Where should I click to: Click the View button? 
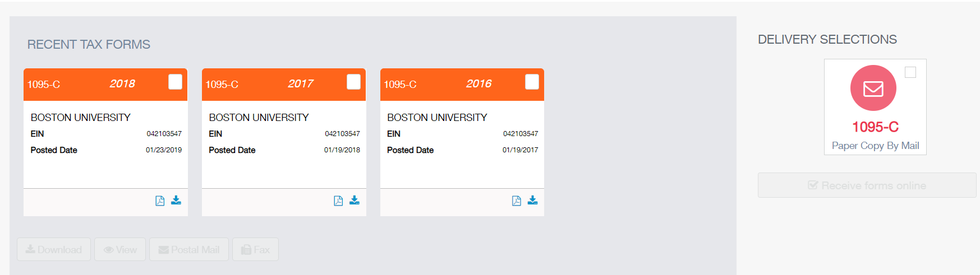pyautogui.click(x=120, y=250)
